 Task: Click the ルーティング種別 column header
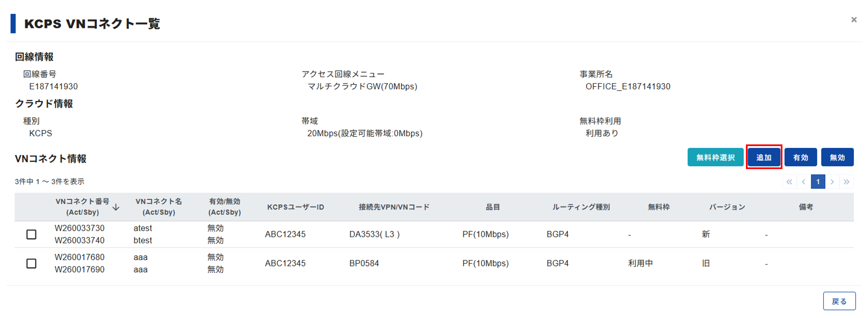pyautogui.click(x=581, y=207)
